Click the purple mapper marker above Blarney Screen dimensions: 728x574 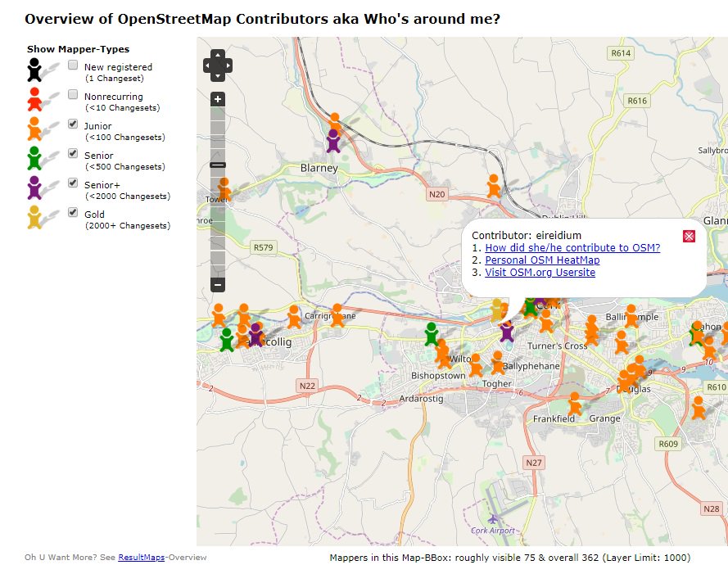(333, 141)
